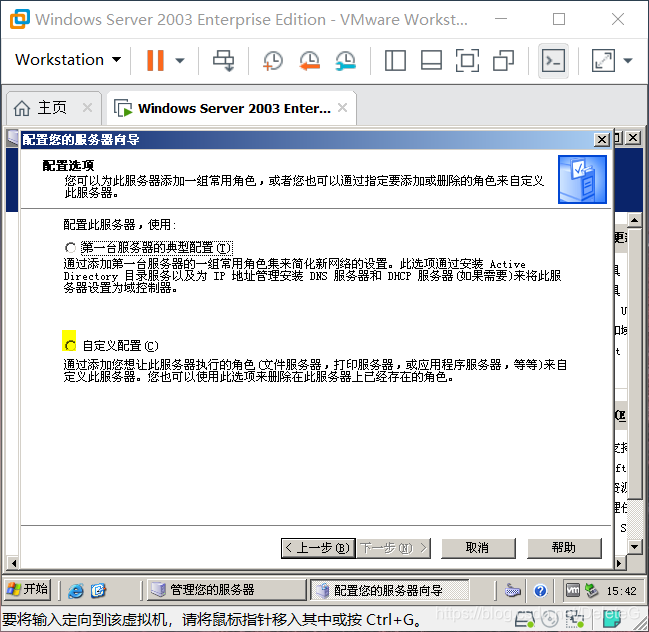
Task: Toggle the library sidebar view
Action: click(395, 60)
